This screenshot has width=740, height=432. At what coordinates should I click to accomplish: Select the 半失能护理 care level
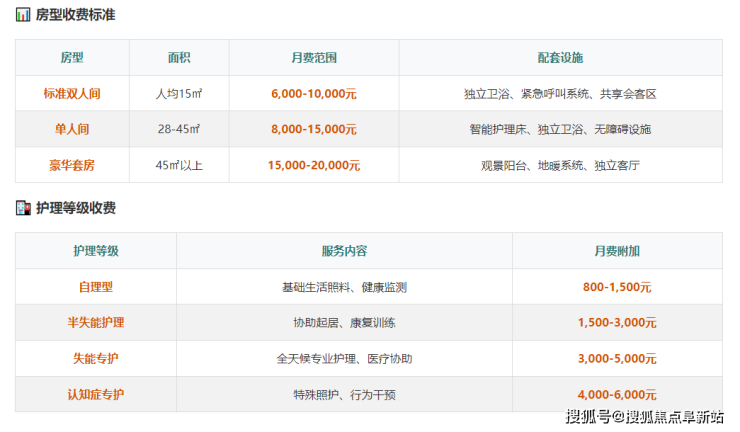point(96,323)
